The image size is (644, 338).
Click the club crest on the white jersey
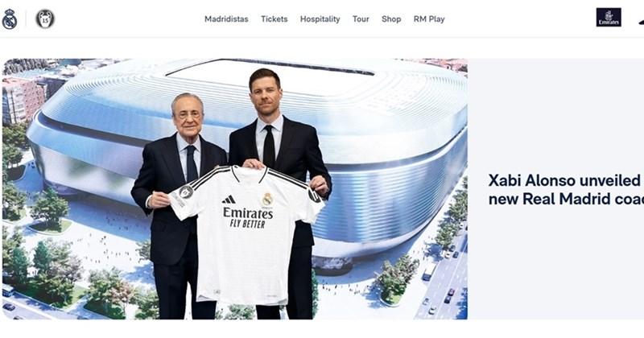coord(267,200)
